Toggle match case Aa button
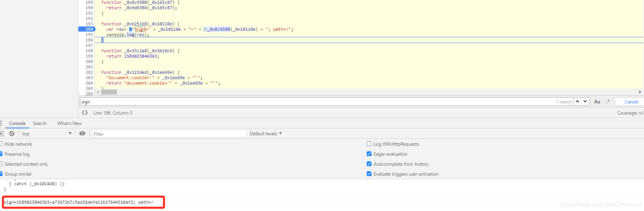Viewport: 644px width, 211px height. [597, 102]
